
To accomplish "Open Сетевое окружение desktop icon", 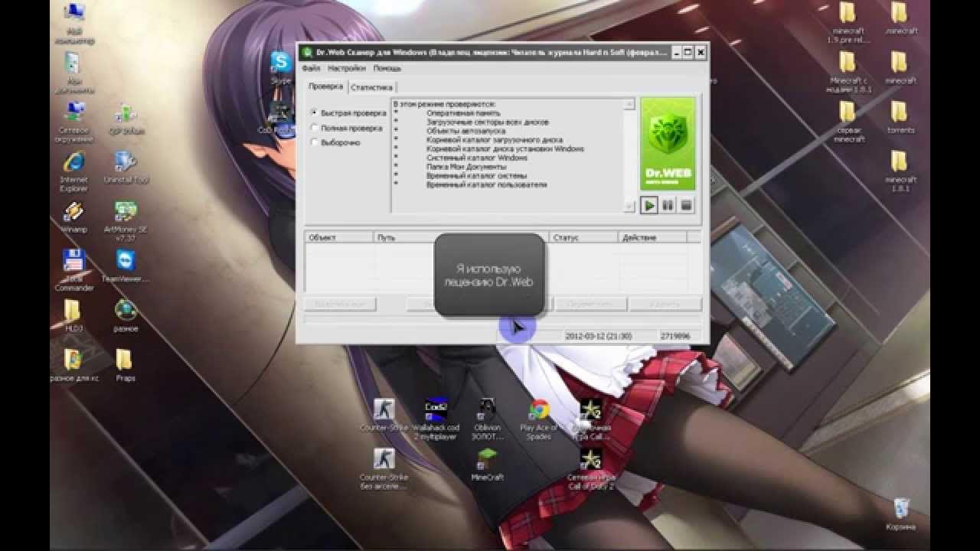I will [75, 122].
